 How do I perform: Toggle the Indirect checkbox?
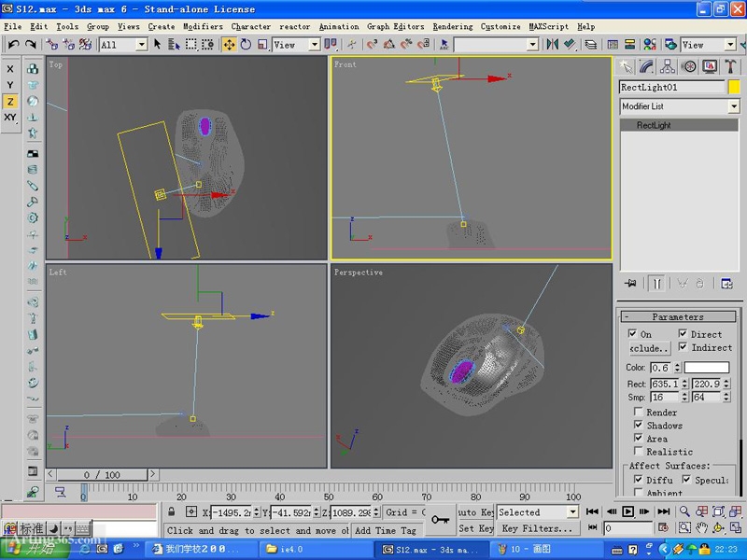(683, 346)
